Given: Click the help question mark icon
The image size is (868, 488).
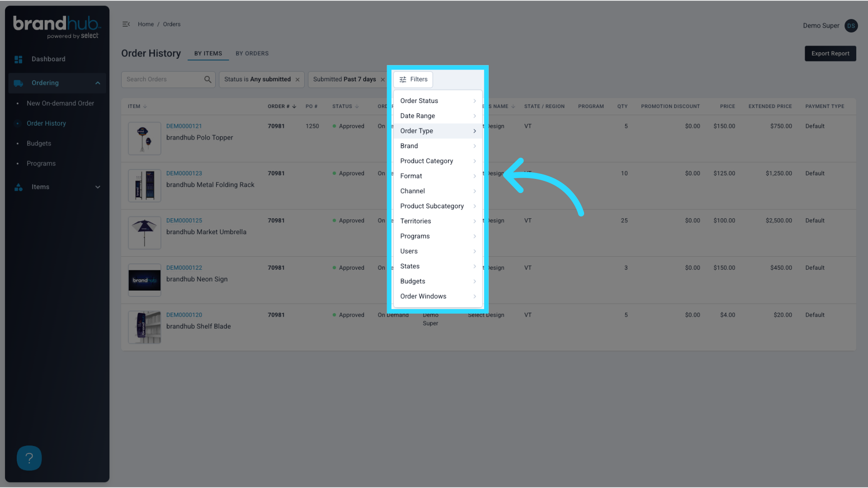Looking at the screenshot, I should coord(29,458).
